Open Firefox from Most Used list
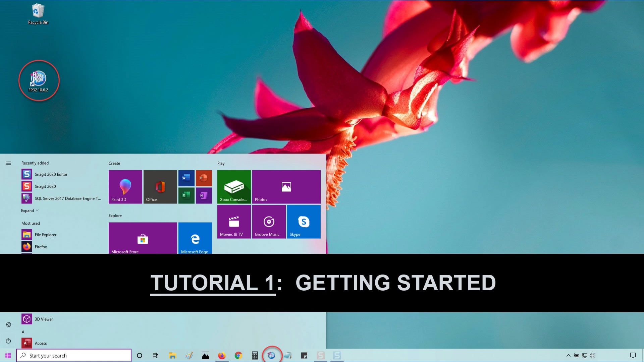Viewport: 644px width, 362px height. point(41,246)
